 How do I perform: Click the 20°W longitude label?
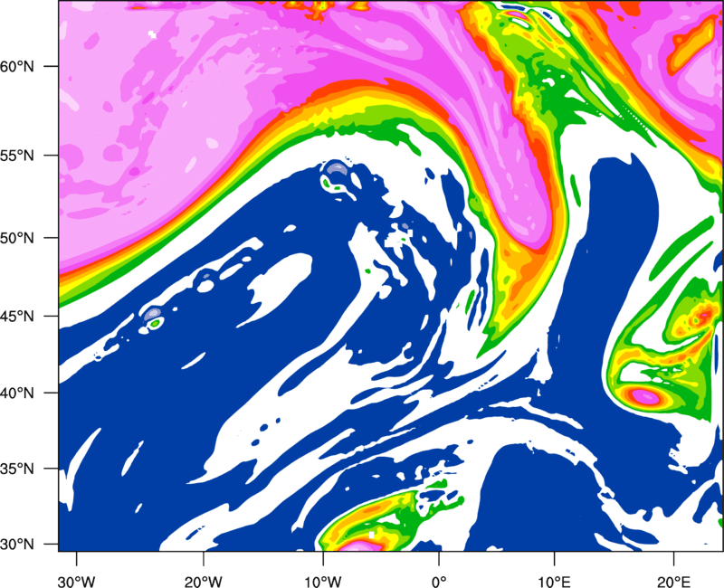coord(203,582)
